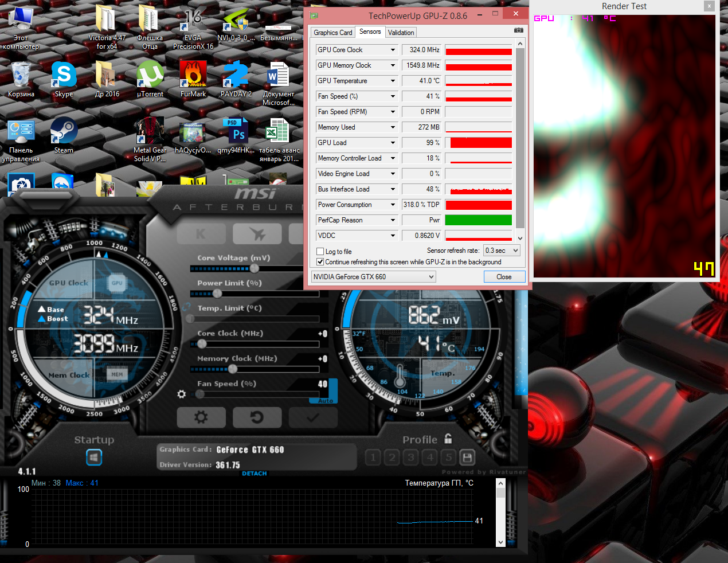728x563 pixels.
Task: Switch to the Sensors tab
Action: [370, 32]
